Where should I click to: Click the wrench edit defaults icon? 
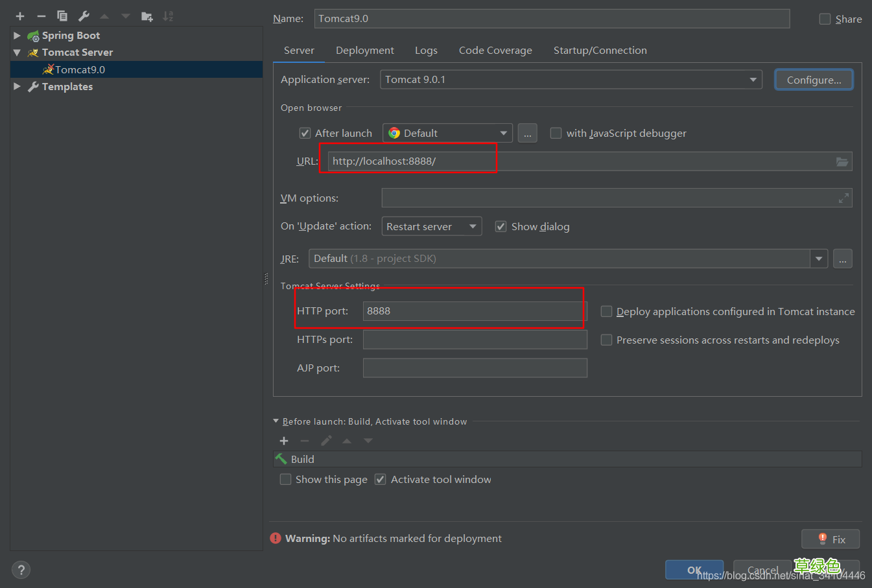point(84,16)
